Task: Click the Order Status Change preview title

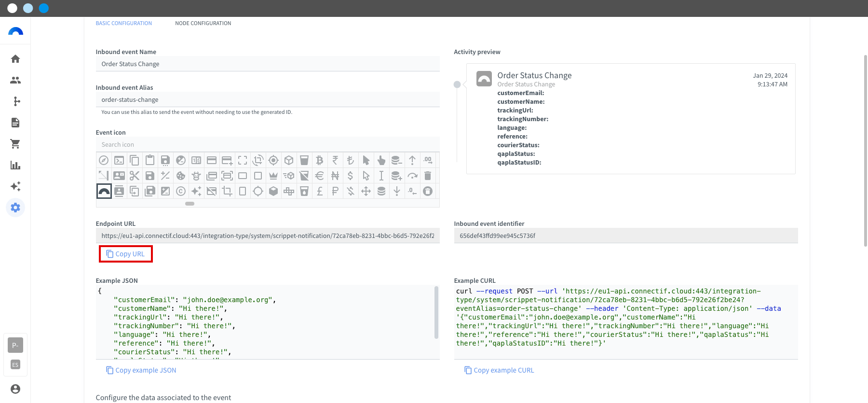Action: pyautogui.click(x=534, y=75)
